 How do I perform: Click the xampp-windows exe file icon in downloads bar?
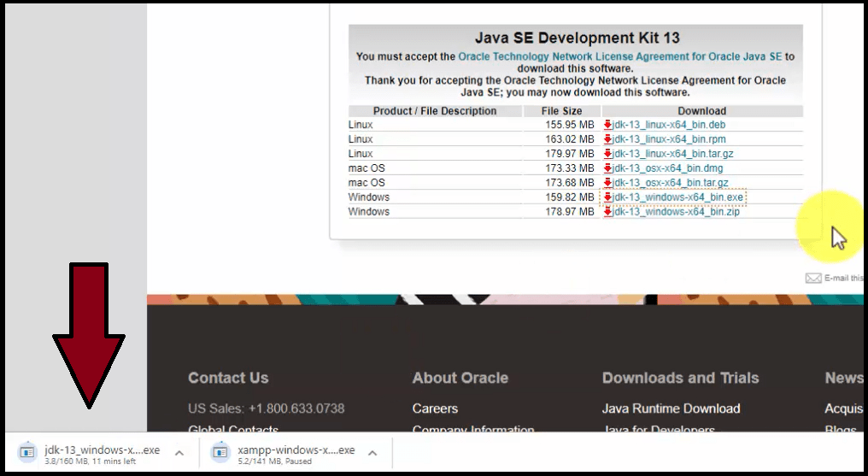pyautogui.click(x=220, y=452)
